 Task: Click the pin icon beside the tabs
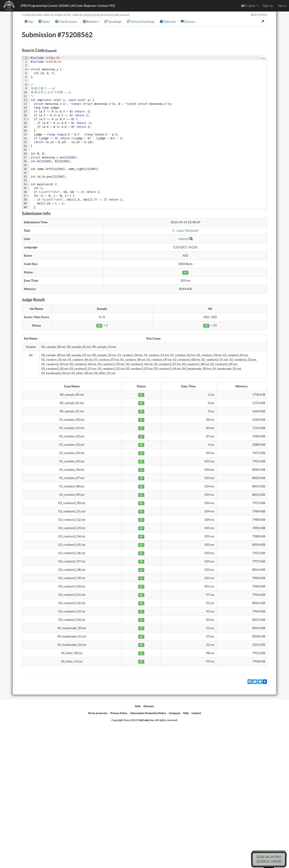263,21
